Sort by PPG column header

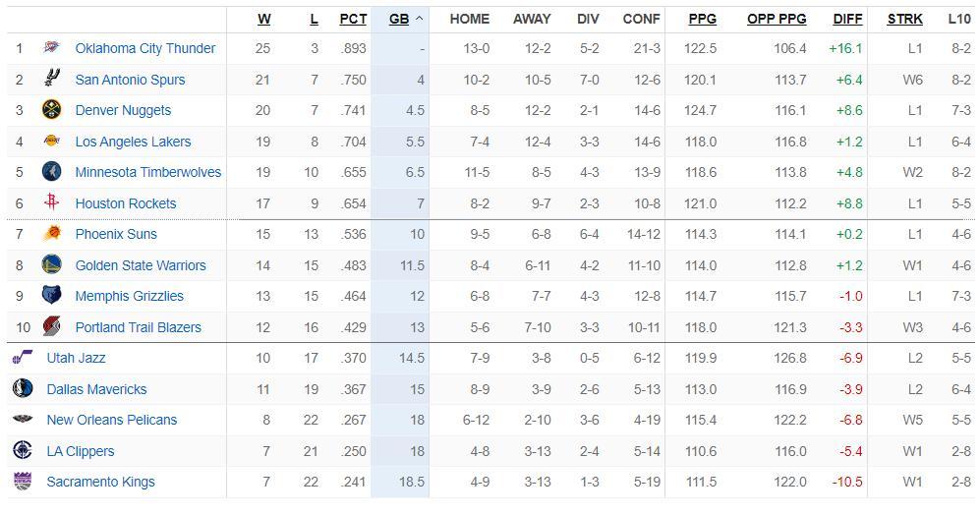[x=702, y=19]
